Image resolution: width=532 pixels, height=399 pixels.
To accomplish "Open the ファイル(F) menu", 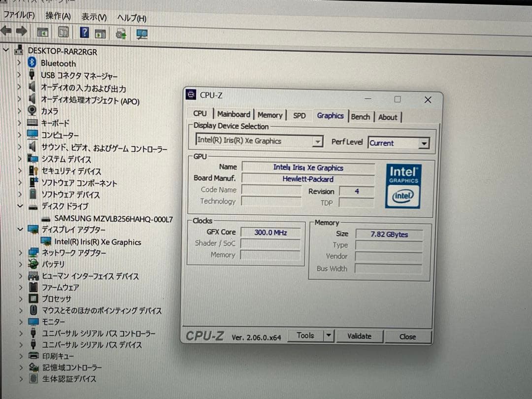I will [19, 15].
